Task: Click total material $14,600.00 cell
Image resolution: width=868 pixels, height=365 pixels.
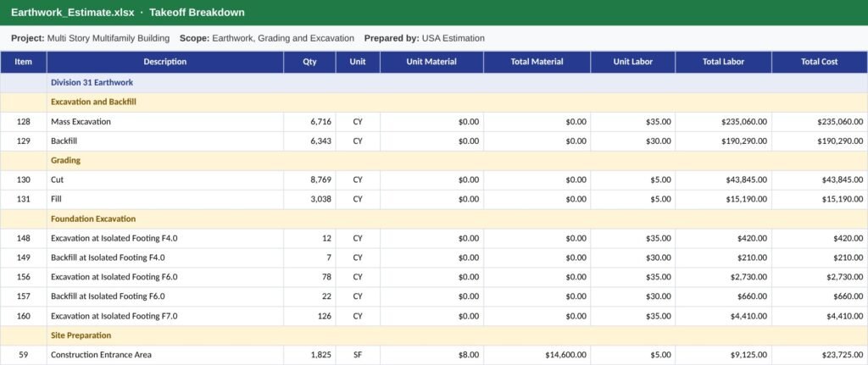Action: (537, 355)
